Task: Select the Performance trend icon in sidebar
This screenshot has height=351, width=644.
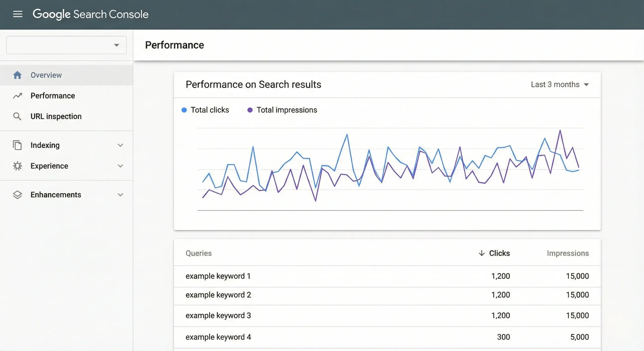Action: click(17, 96)
